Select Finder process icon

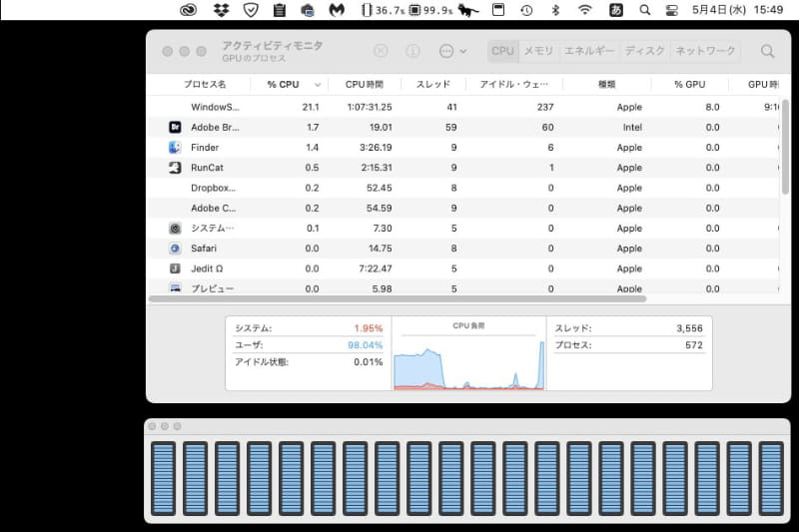(175, 148)
